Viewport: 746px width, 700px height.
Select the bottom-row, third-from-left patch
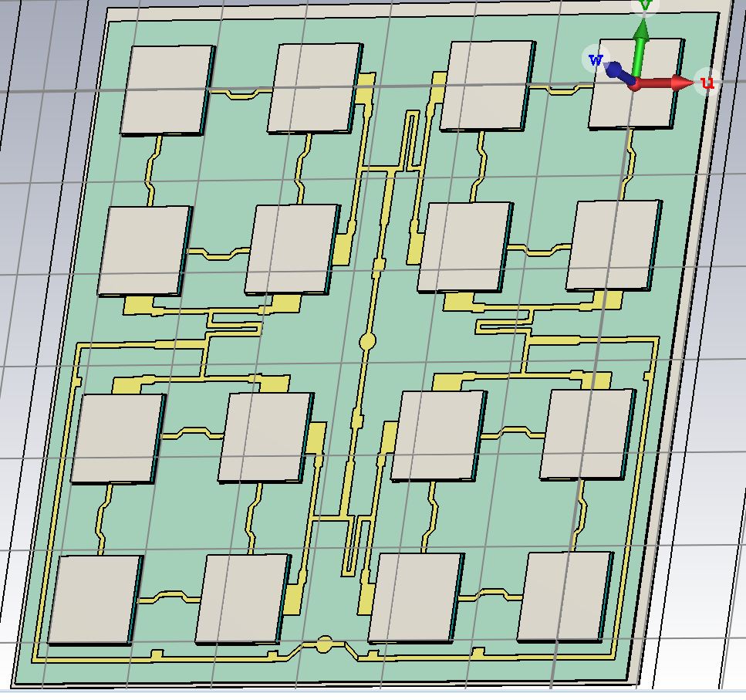(x=416, y=597)
